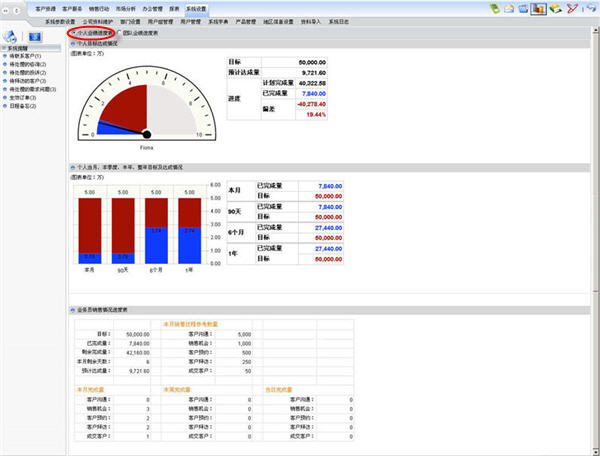Screen dimensions: 600x456
Task: Open the 待联系客户(1) reminder link
Action: (25, 56)
